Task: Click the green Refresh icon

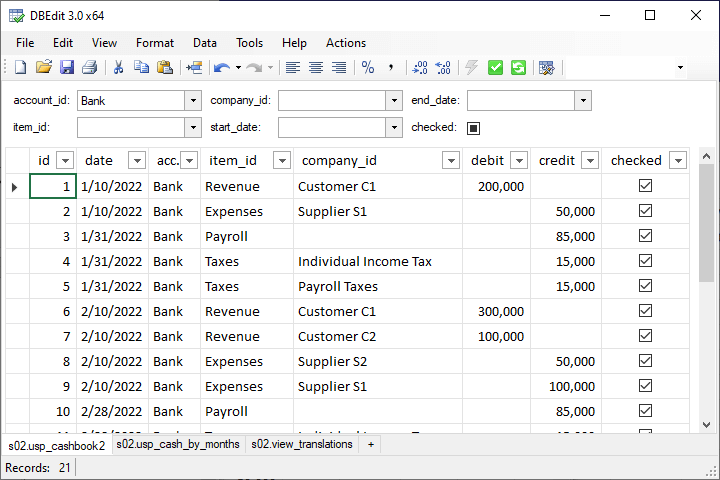Action: (x=518, y=68)
